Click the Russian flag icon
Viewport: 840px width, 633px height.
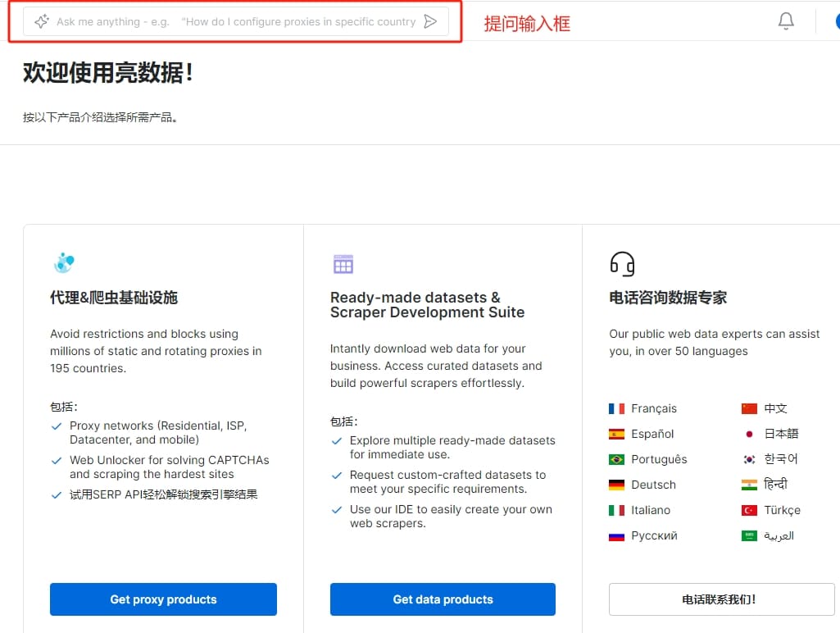[x=616, y=536]
